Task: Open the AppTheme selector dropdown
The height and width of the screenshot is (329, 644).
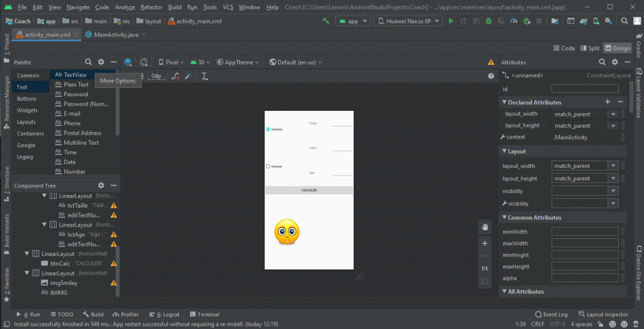Action: (x=238, y=62)
